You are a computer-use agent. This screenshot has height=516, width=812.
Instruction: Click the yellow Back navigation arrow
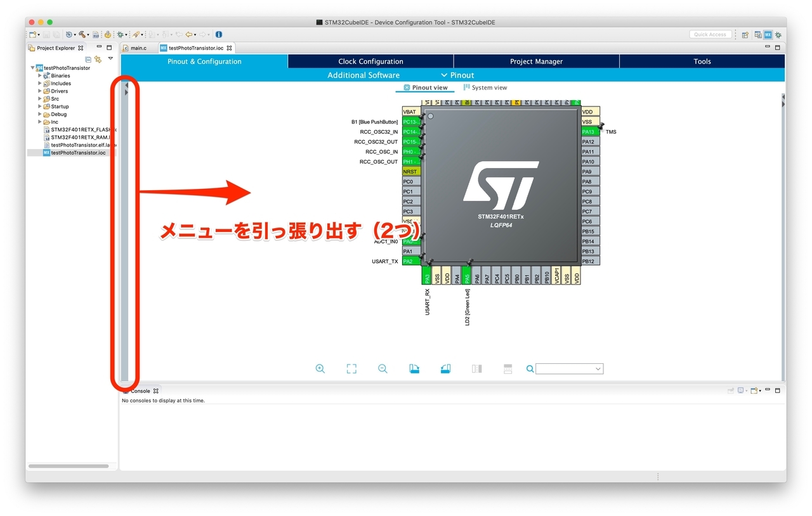pos(188,35)
